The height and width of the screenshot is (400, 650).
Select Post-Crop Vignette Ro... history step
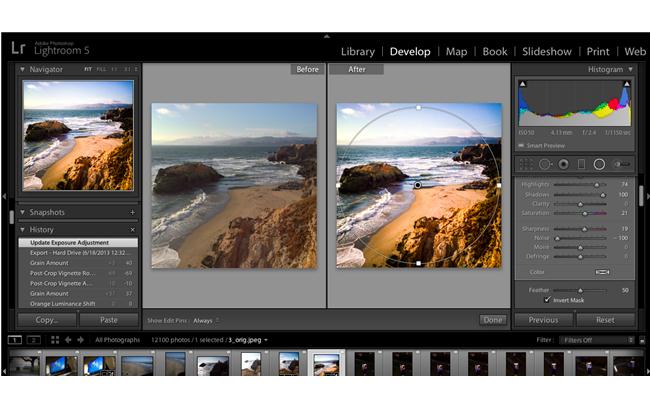[x=78, y=273]
